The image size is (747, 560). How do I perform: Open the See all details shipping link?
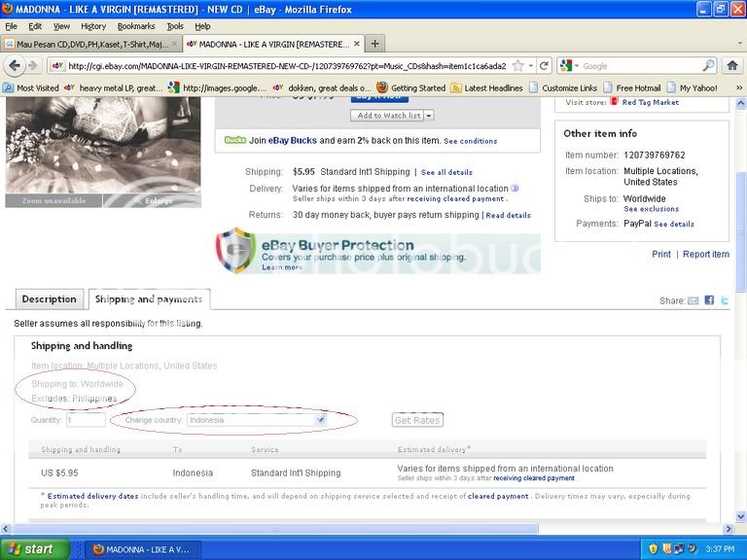(x=446, y=172)
